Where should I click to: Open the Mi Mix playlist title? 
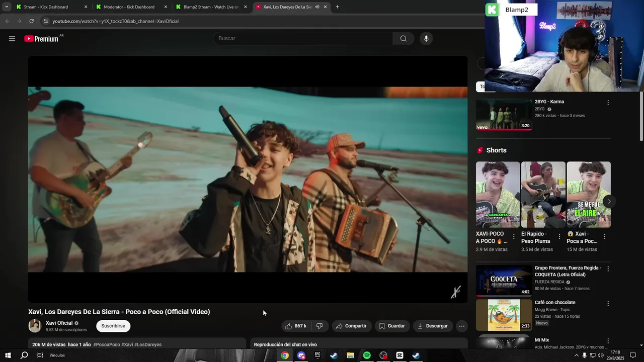click(x=542, y=340)
